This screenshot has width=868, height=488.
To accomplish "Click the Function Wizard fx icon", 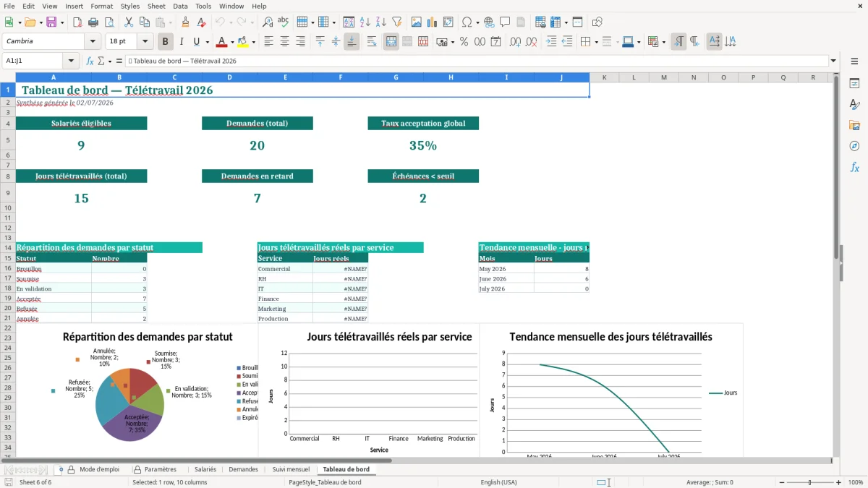I will (x=90, y=61).
